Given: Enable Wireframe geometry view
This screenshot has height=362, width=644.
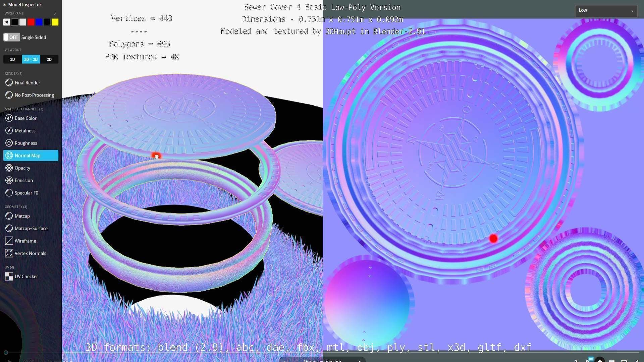Looking at the screenshot, I should (25, 241).
